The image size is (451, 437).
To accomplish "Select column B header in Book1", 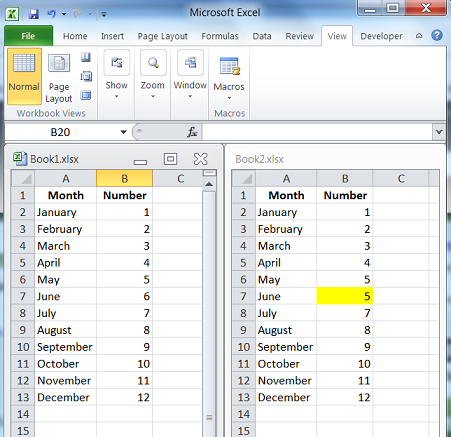I will 124,179.
